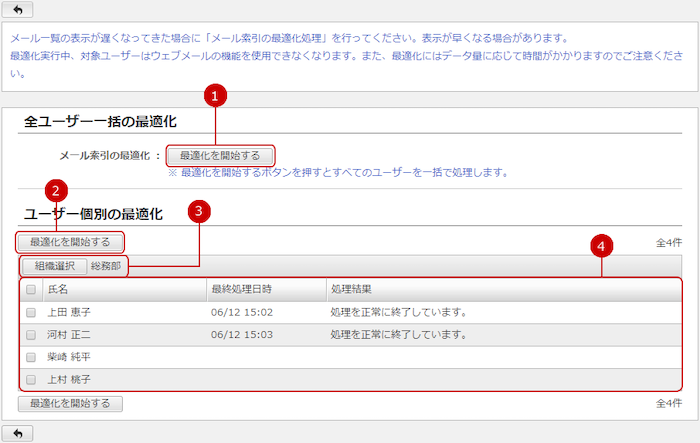Click red callout marker number 4
Viewport: 700px width, 443px height.
[x=602, y=245]
